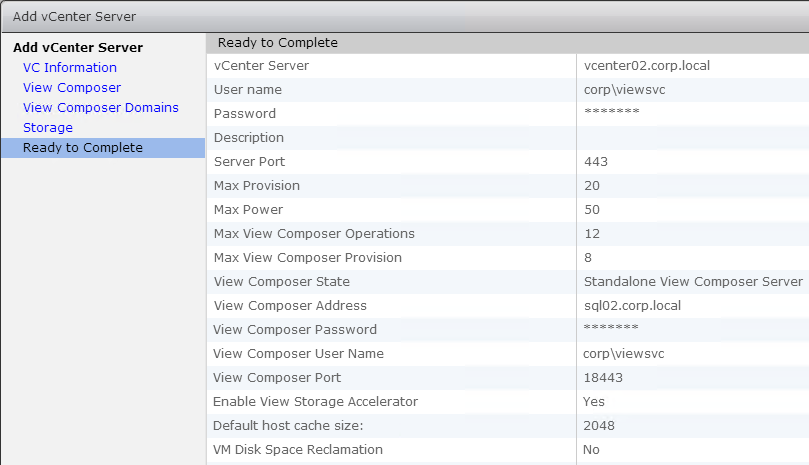Select the View Composer Password label
The height and width of the screenshot is (465, 809).
(x=295, y=330)
